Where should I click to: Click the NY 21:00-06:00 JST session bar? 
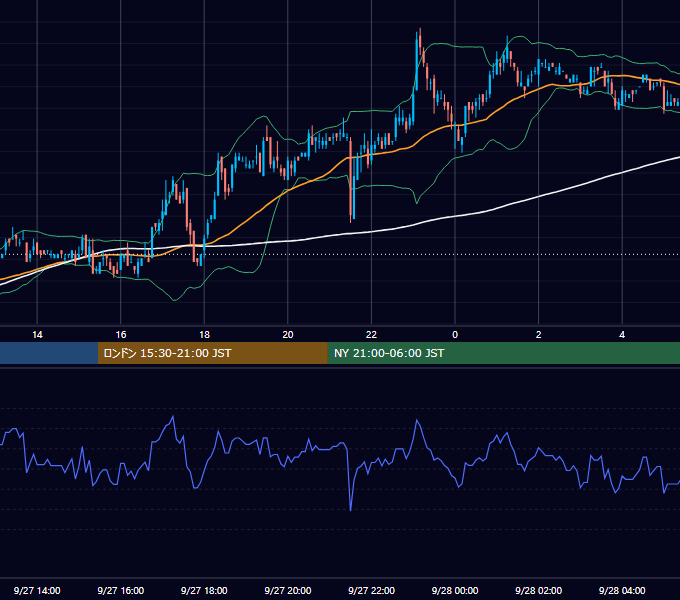click(x=503, y=353)
